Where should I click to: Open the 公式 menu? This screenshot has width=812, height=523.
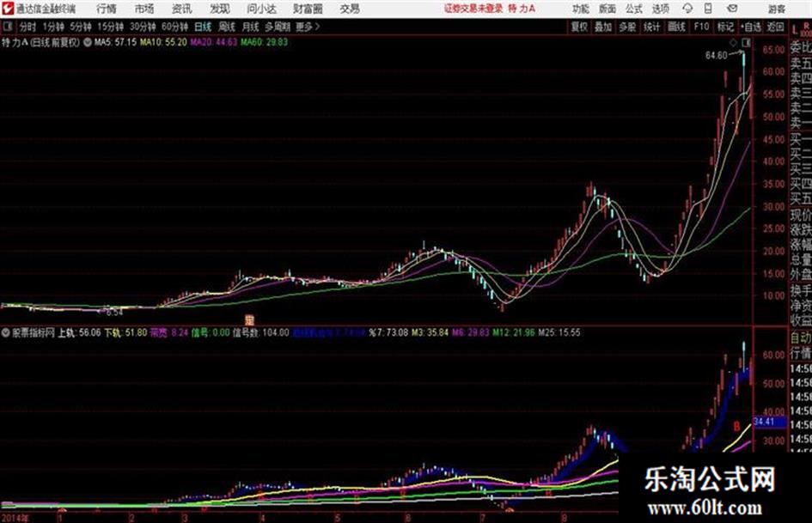(633, 9)
